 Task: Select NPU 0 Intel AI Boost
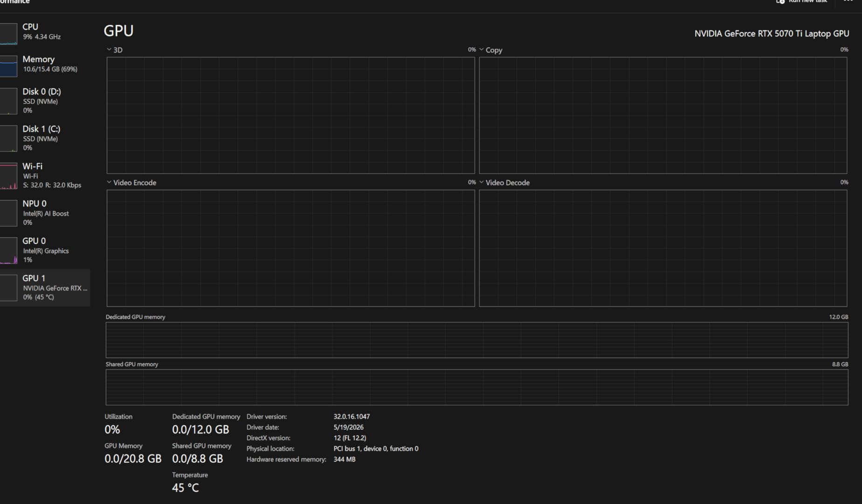click(x=45, y=212)
